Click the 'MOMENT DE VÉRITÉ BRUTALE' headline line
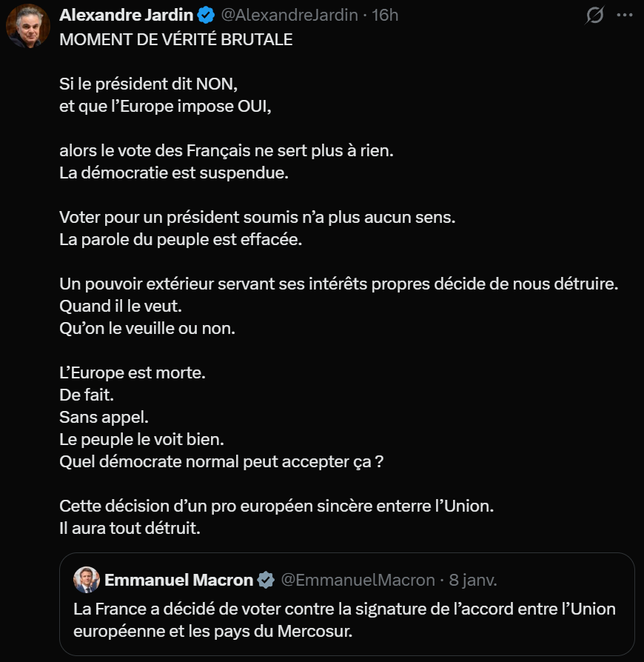This screenshot has width=644, height=662. [175, 40]
